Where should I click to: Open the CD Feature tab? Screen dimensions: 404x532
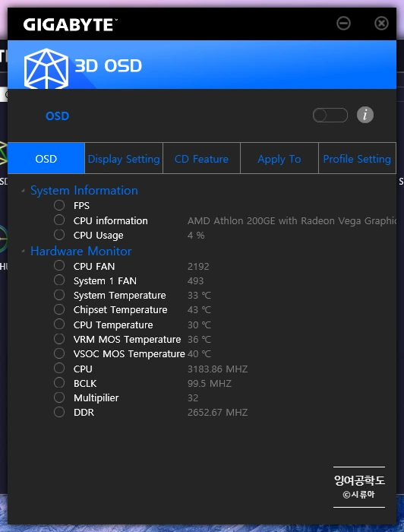(202, 158)
